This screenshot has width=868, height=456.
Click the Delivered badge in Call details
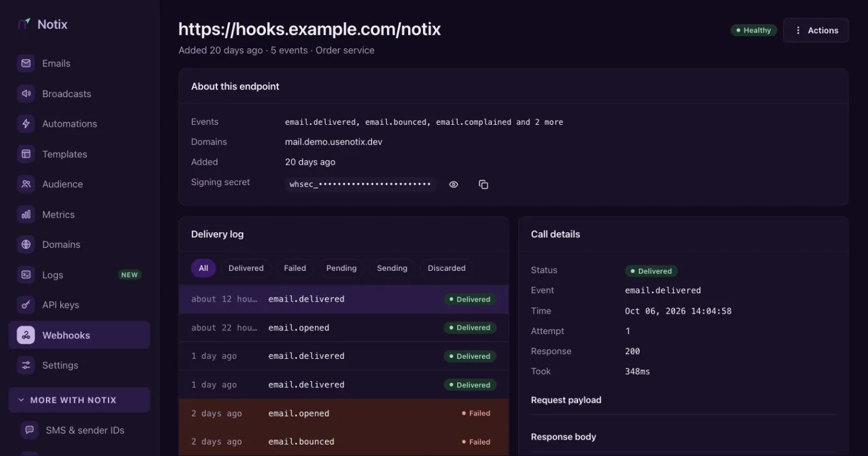(652, 271)
